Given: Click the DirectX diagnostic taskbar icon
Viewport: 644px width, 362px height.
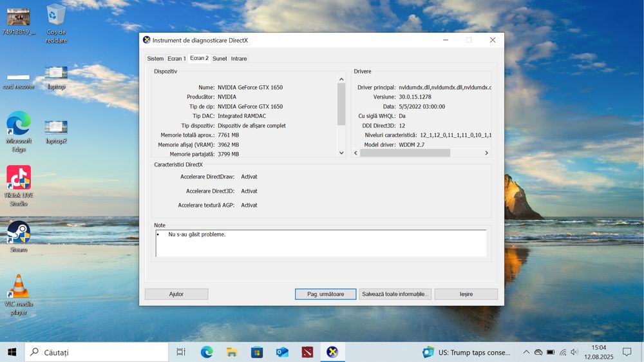Looking at the screenshot, I should (x=332, y=352).
